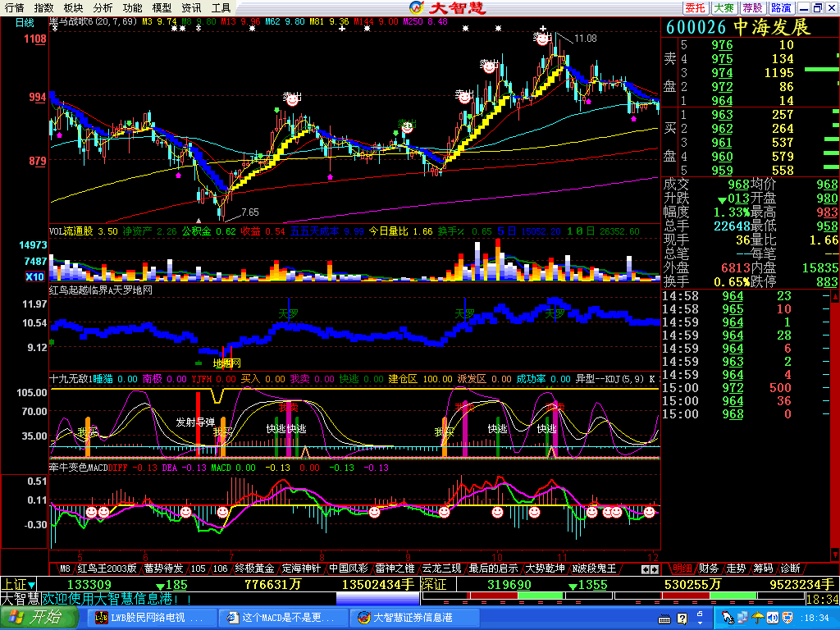Click the help question mark icon in taskbar
840x630 pixels.
tap(682, 619)
